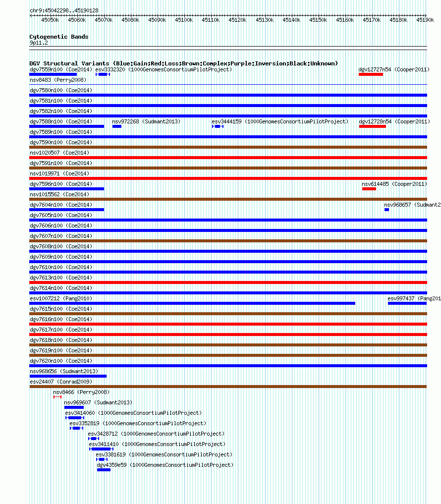The width and height of the screenshot is (441, 504).
Task: Click the esv3444159 variant label
Action: (280, 121)
